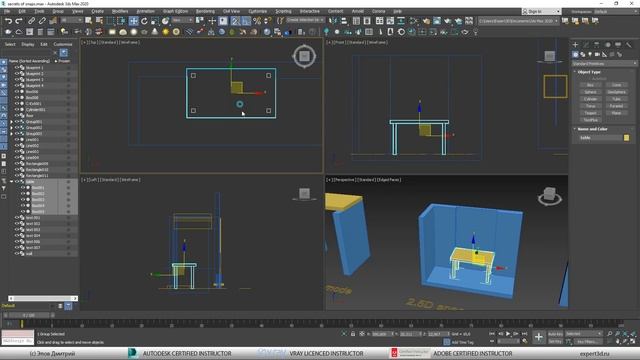Toggle the Percent Snap icon

pos(257,21)
